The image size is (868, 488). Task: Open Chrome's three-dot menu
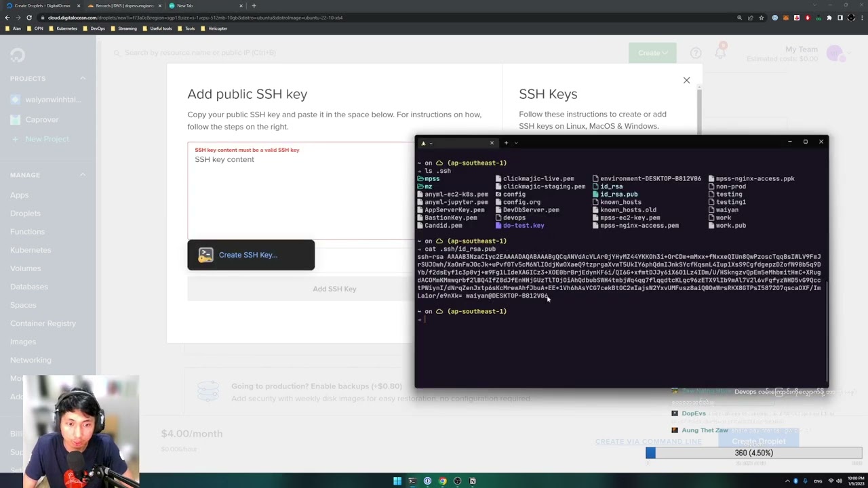861,18
